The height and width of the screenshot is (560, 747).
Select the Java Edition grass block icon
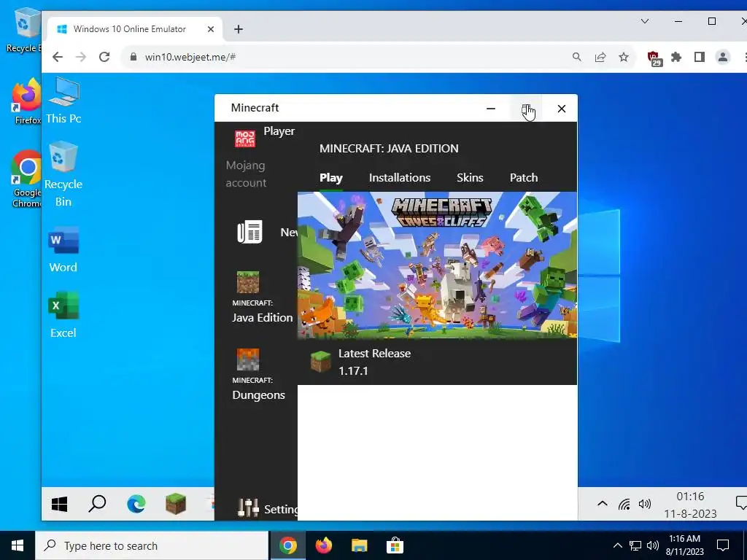pyautogui.click(x=248, y=282)
